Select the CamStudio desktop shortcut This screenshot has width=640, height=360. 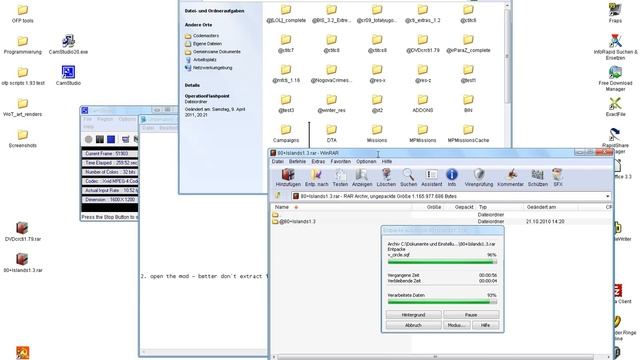[68, 76]
